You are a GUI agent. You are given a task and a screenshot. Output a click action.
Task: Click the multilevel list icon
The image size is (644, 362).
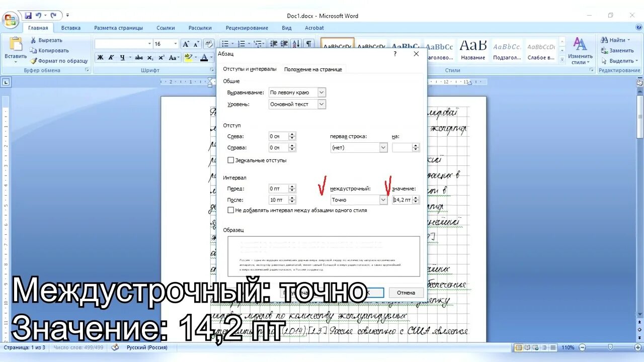click(x=258, y=44)
